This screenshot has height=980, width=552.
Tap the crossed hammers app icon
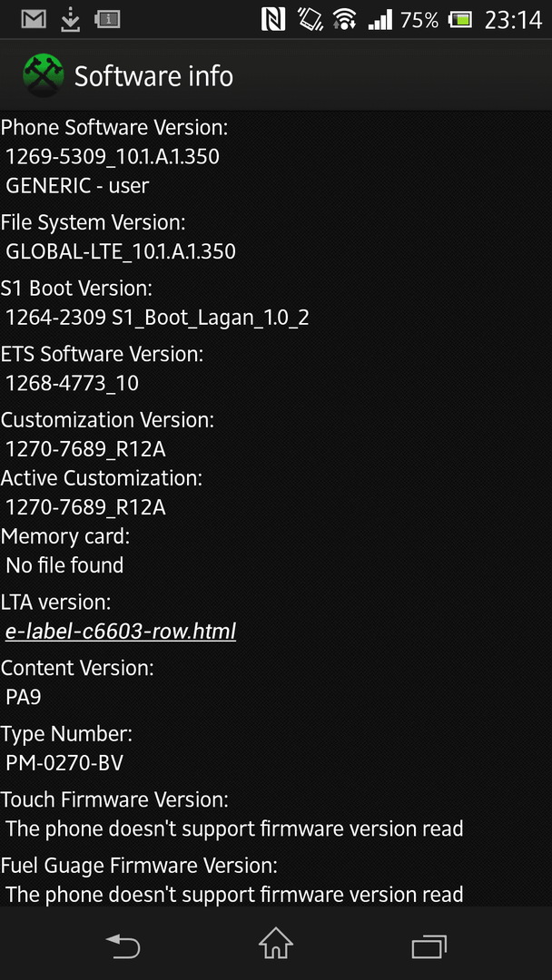(x=43, y=76)
